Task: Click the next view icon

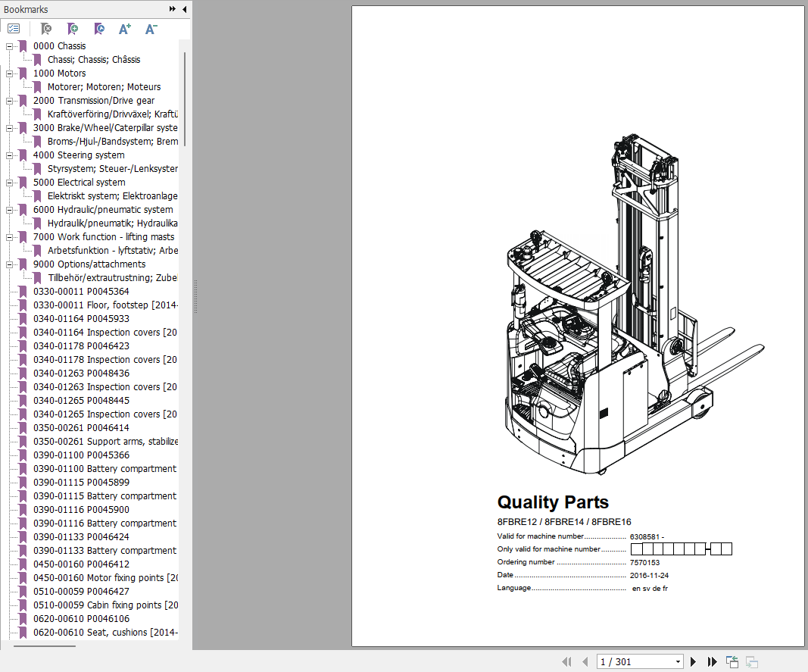Action: tap(752, 661)
